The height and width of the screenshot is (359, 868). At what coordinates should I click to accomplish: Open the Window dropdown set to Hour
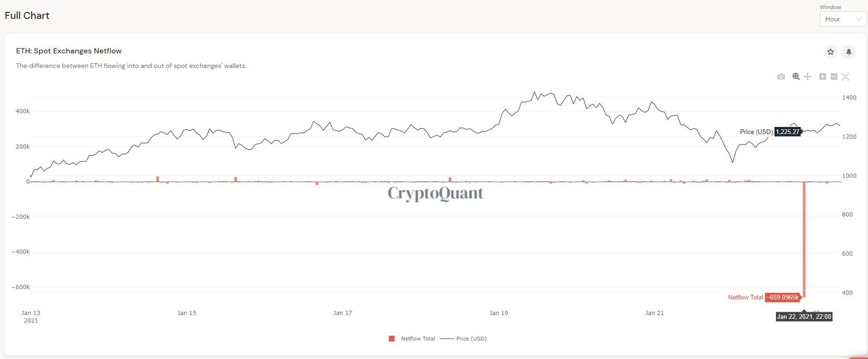tap(843, 19)
